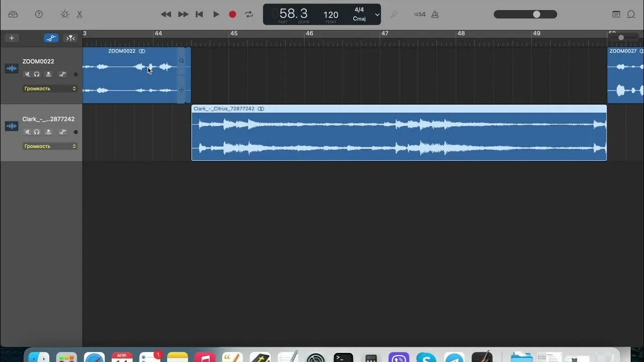
Task: Open Smart Controls dial button
Action: 65,14
